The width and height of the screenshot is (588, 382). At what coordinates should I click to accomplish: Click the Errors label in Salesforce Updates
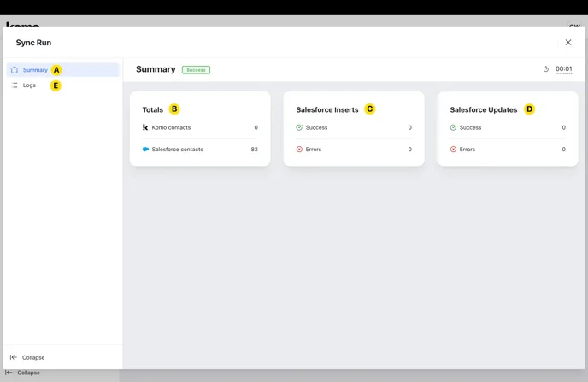[x=467, y=150]
